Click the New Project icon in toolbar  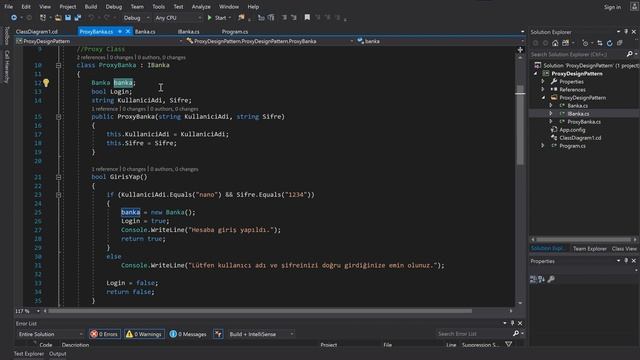click(43, 18)
